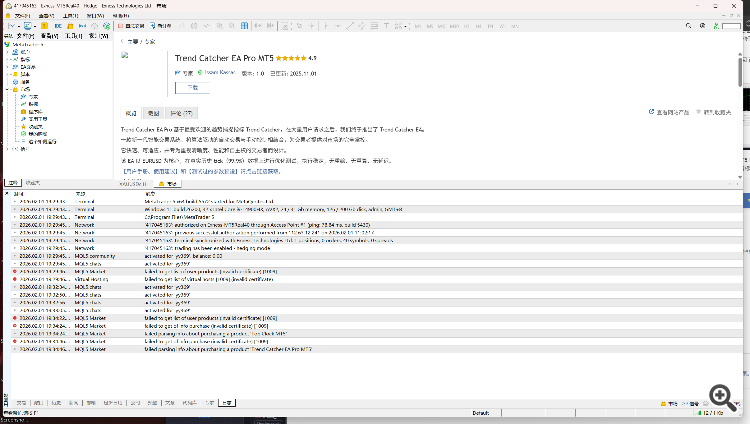Open the Signals toolbar icon

coord(82,26)
